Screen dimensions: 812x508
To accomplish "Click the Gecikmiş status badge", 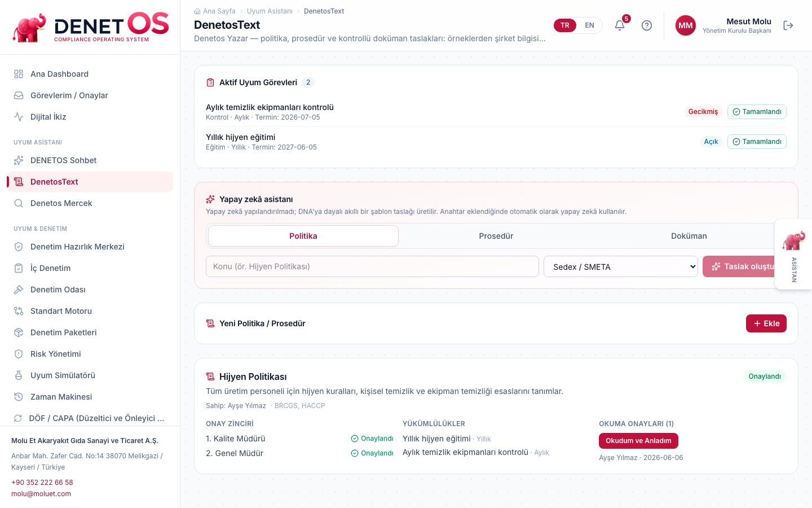I will (x=703, y=112).
